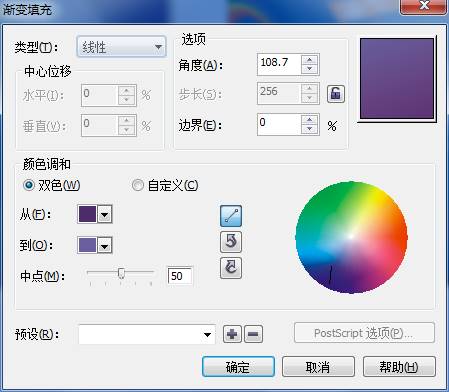Select the direct linear color path icon
This screenshot has height=392, width=449.
(231, 216)
